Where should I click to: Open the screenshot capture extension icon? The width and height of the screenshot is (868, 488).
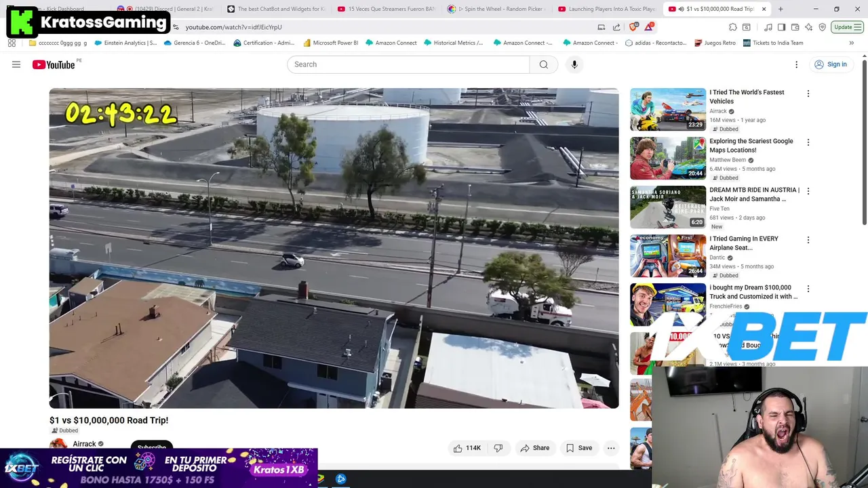(x=747, y=27)
